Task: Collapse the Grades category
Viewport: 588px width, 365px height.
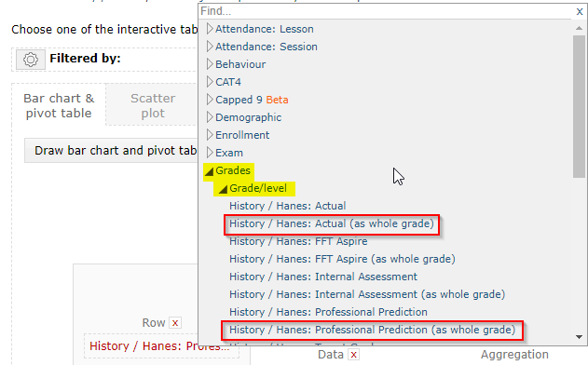Action: pos(210,171)
